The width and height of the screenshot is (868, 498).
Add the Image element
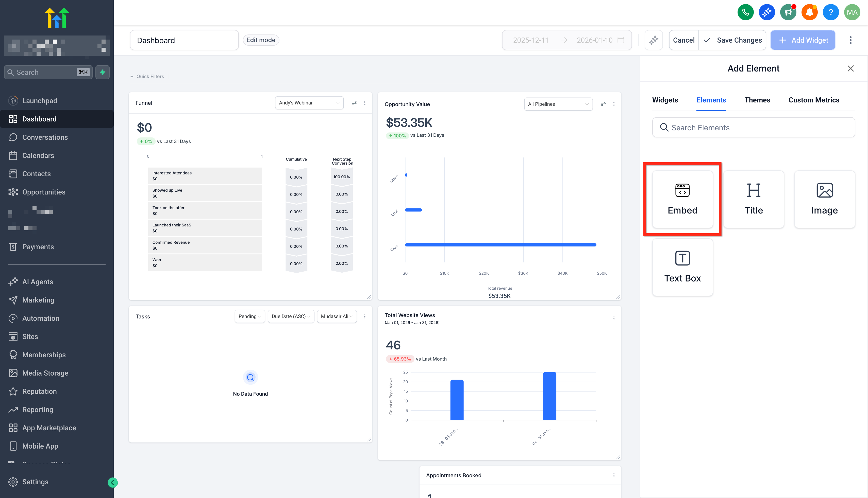pyautogui.click(x=824, y=199)
